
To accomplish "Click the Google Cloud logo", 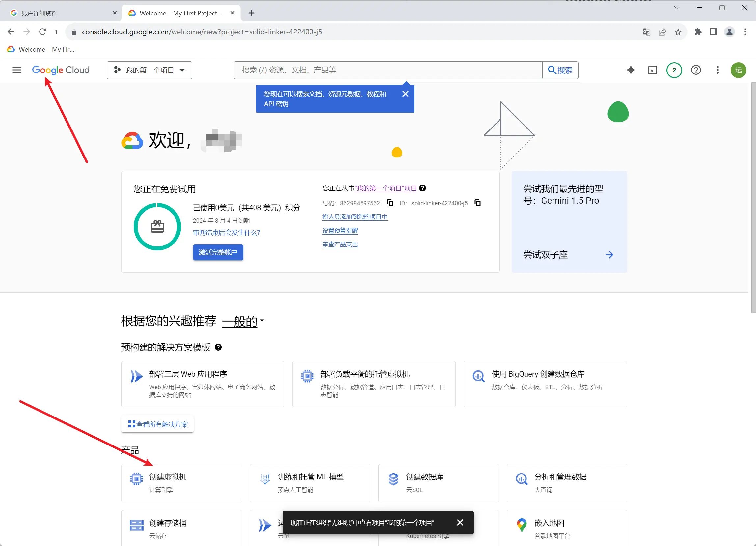I will click(61, 70).
